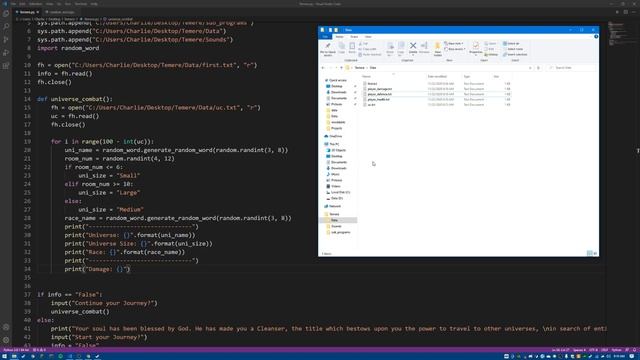Screen dimensions: 640x360
Task: Open the File menu in VS Code
Action: pyautogui.click(x=13, y=4)
